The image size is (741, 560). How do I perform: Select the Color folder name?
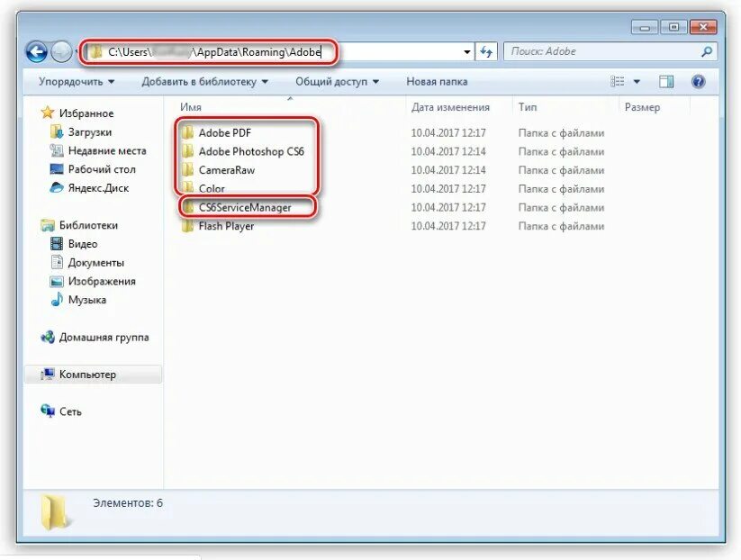tap(212, 189)
